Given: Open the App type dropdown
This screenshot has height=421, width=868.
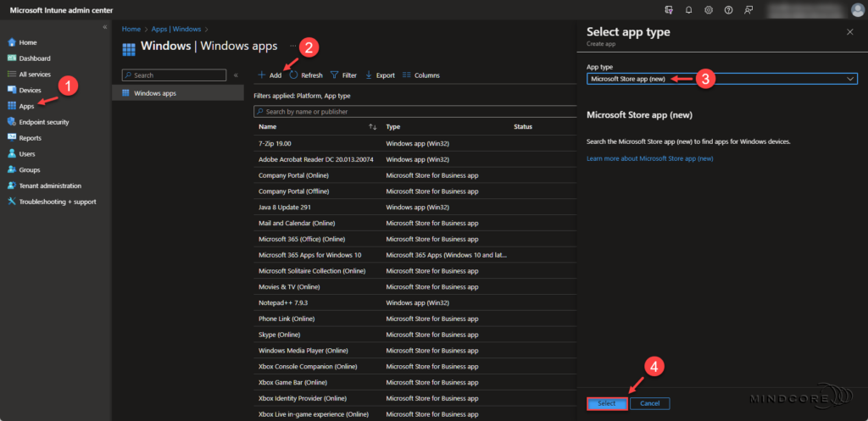Looking at the screenshot, I should tap(722, 79).
